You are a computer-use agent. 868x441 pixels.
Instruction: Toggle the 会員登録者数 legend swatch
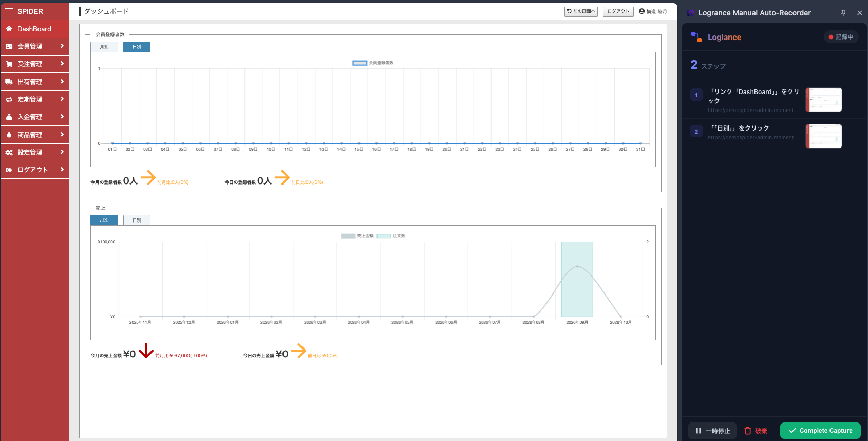pyautogui.click(x=360, y=63)
